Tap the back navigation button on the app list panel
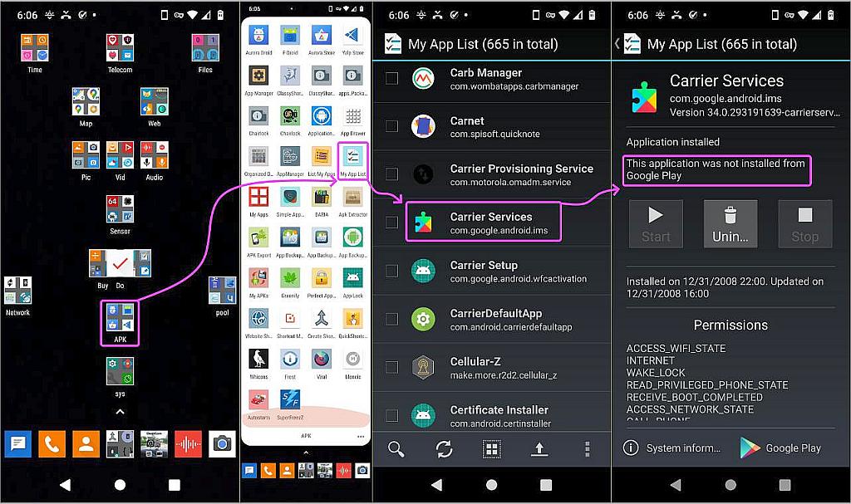851x504 pixels. (436, 484)
